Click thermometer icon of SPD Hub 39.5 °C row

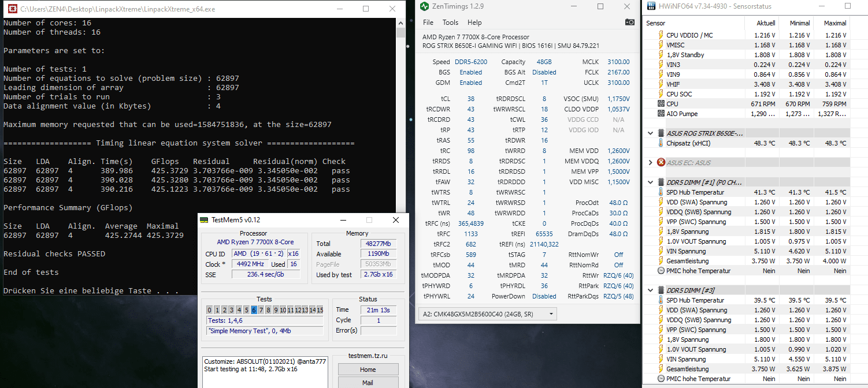(x=661, y=300)
